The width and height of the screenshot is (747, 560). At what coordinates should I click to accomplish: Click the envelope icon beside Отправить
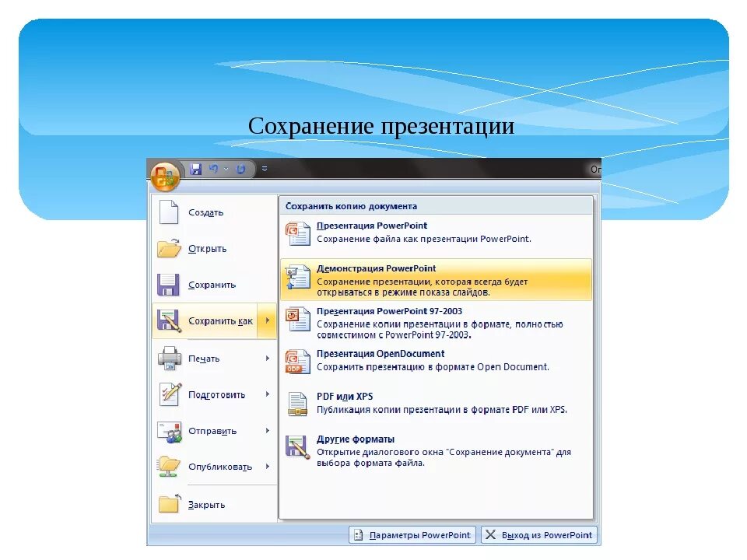(169, 431)
